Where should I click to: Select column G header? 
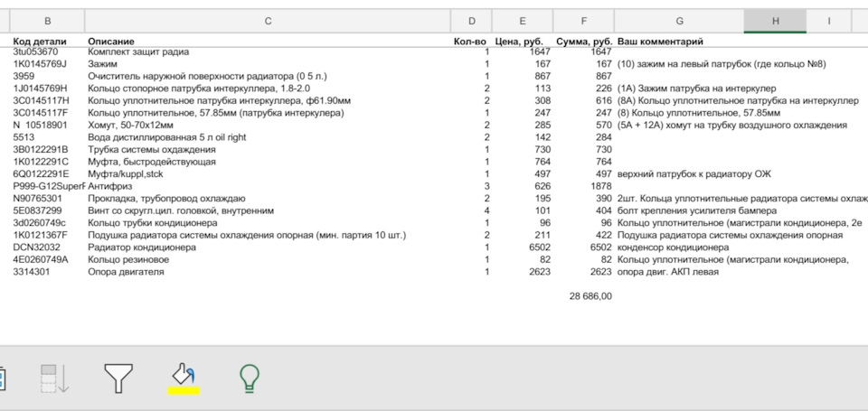(x=679, y=21)
